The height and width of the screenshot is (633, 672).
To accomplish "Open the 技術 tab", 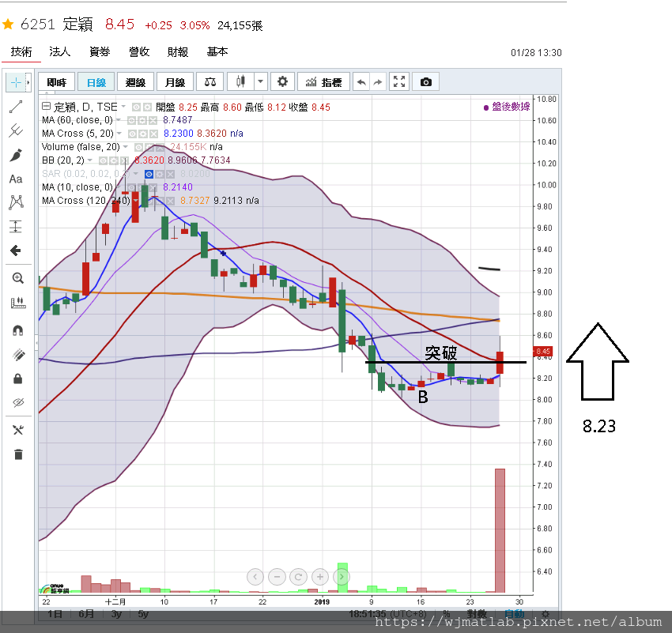I will point(21,52).
